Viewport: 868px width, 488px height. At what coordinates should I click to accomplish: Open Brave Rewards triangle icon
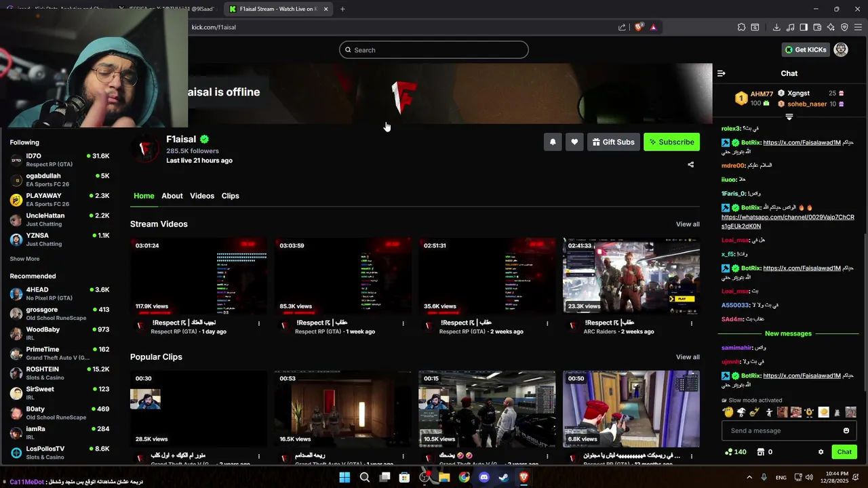click(653, 27)
